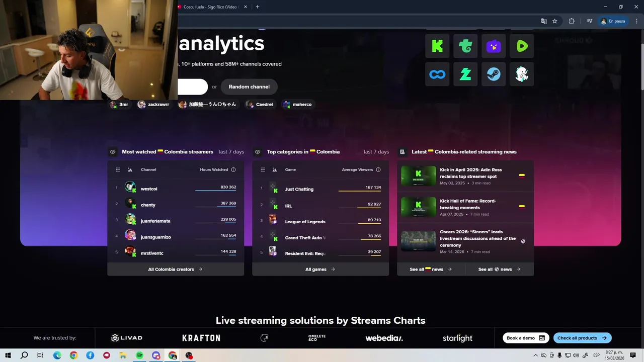Viewport: 644px width, 362px height.
Task: Open the taskbar clock showing 8:27 p. m.
Action: (615, 355)
